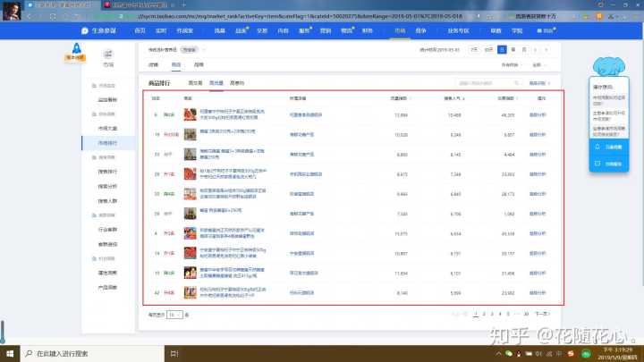Select 市场大盘 in the left sidebar
This screenshot has height=362, width=644.
click(x=107, y=128)
